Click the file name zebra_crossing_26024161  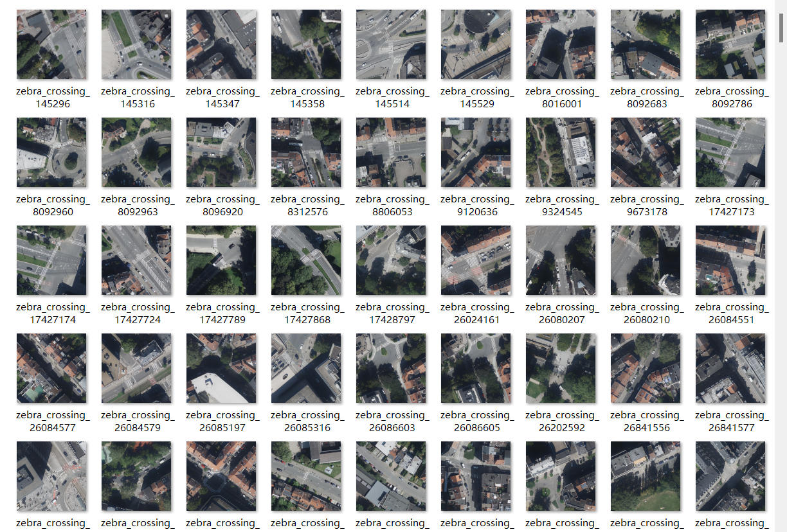pyautogui.click(x=478, y=314)
